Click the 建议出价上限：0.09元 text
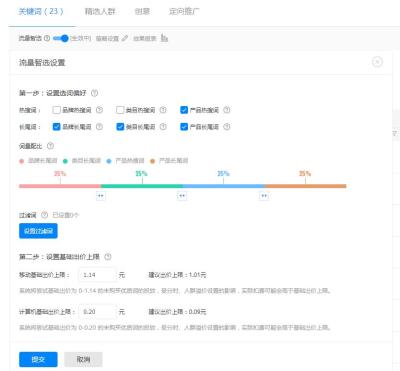The width and height of the screenshot is (400, 371). tap(177, 312)
